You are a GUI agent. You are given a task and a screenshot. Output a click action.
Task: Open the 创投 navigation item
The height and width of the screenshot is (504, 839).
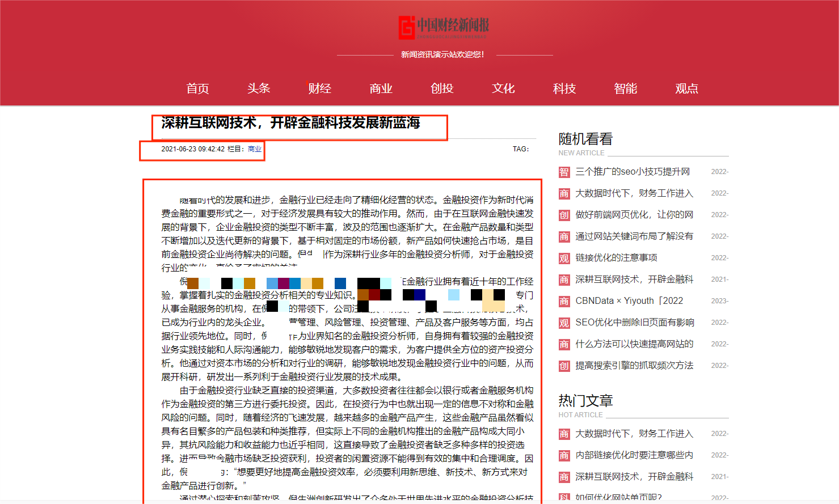click(x=442, y=88)
